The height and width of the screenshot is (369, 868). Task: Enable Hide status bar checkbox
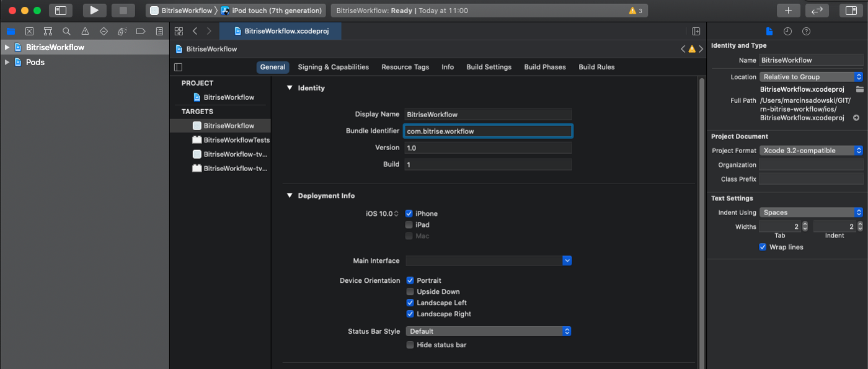click(x=410, y=345)
